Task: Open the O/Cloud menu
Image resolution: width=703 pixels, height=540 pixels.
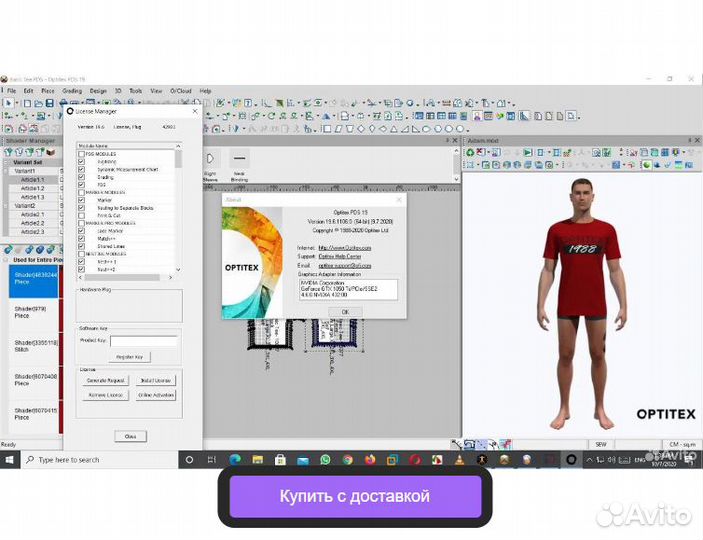Action: coord(180,91)
